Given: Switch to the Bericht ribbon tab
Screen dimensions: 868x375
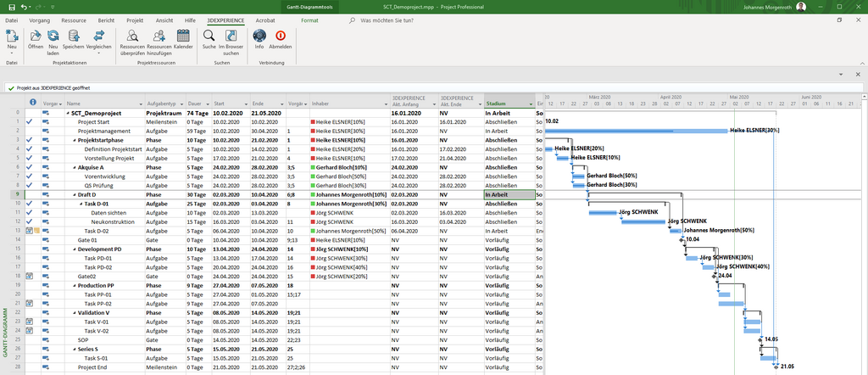Looking at the screenshot, I should pyautogui.click(x=106, y=20).
